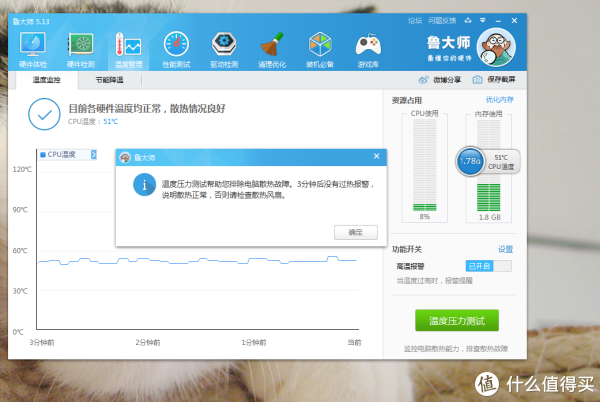Close the 鲁大师 info dialog
Screen dimensions: 600x402
(x=377, y=156)
